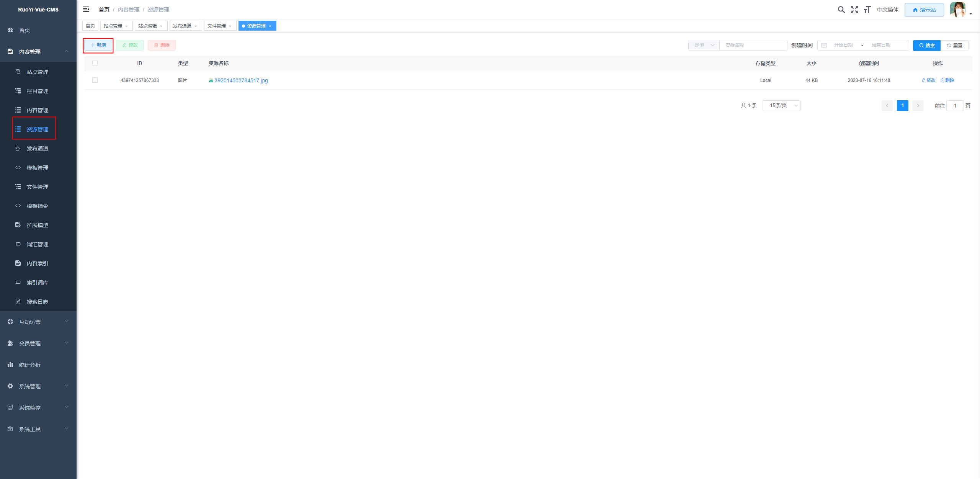The height and width of the screenshot is (479, 980).
Task: Open 模板管理 in the sidebar
Action: tap(38, 168)
